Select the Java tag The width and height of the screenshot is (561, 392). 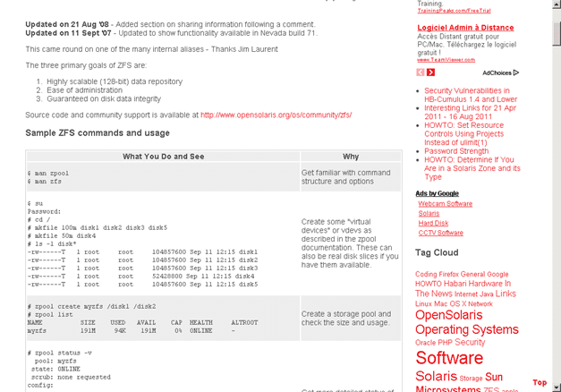click(x=486, y=294)
